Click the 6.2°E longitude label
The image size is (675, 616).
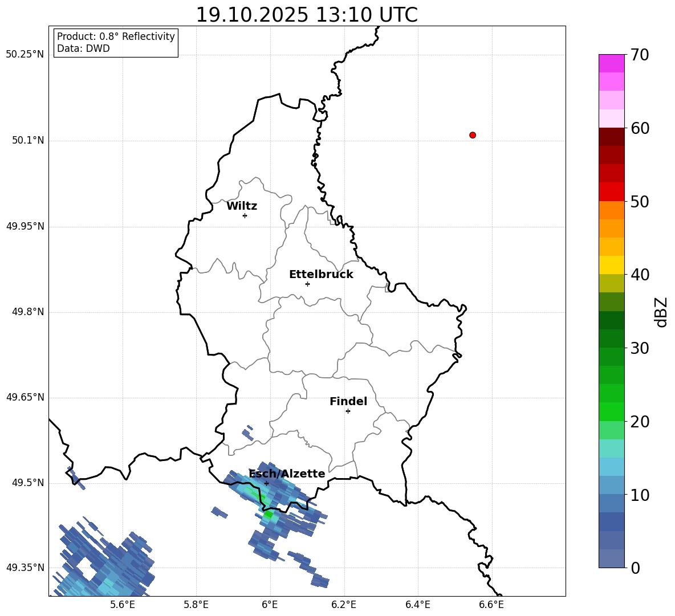pyautogui.click(x=344, y=605)
